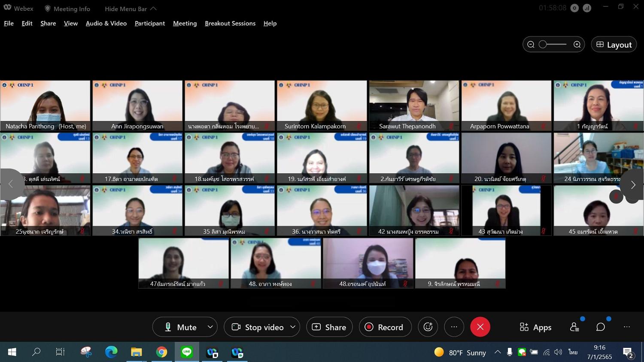
Task: Click the zoom out magnifier icon
Action: point(531,45)
